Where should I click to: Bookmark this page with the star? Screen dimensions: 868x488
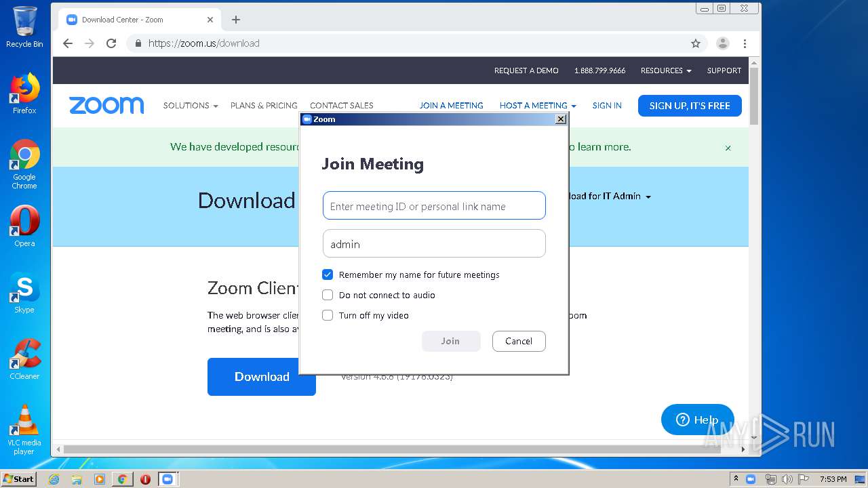(696, 43)
